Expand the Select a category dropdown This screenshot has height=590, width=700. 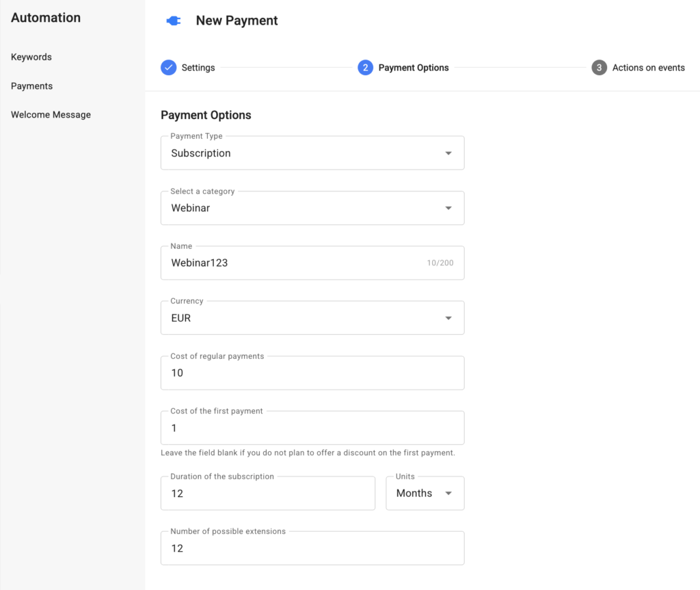[x=312, y=208]
